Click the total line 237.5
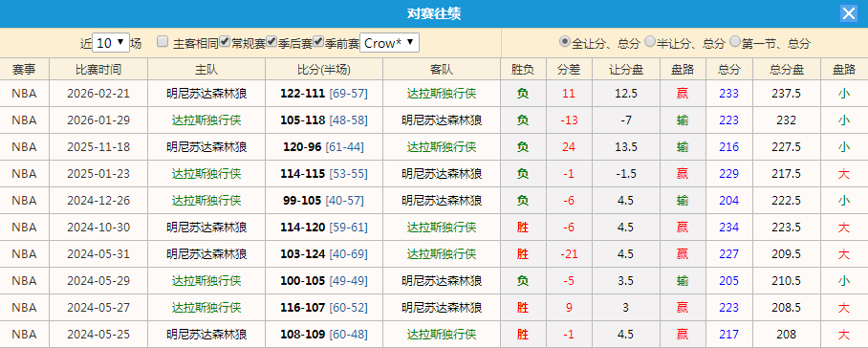The width and height of the screenshot is (868, 348). point(787,94)
